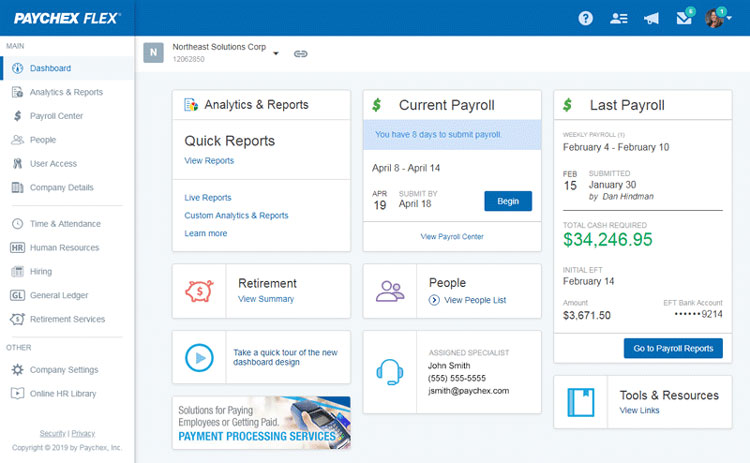Open Payroll Center in the sidebar
Viewport: 750px width, 463px height.
[56, 116]
